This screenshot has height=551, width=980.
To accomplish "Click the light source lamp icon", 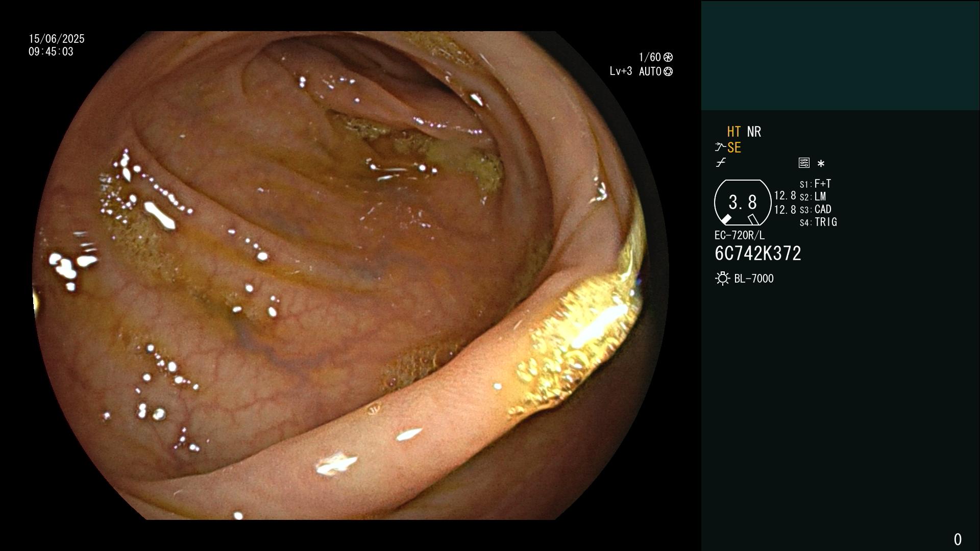I will pos(723,279).
